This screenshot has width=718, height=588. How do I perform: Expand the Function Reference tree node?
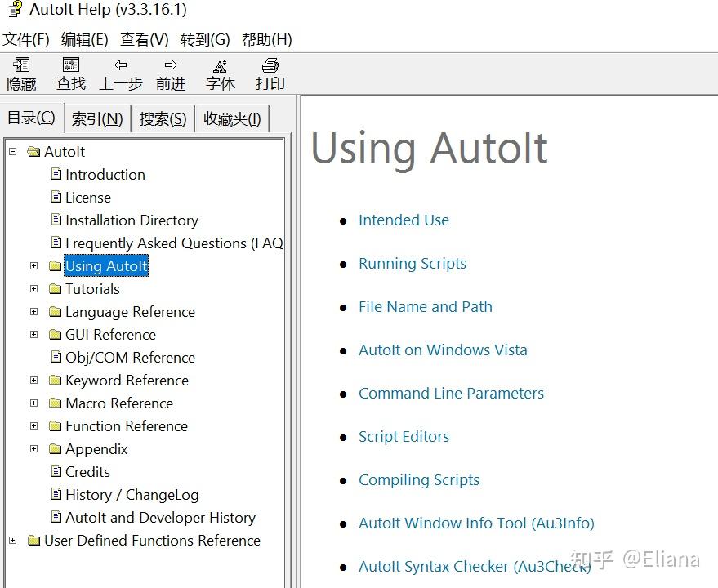[33, 425]
